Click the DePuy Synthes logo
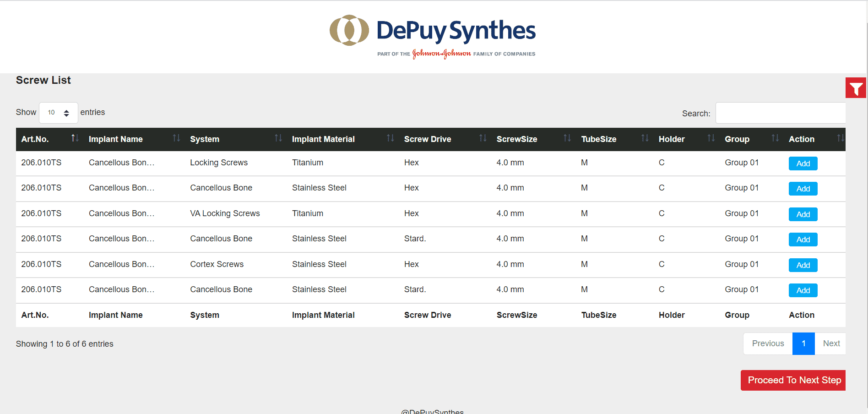 point(433,37)
